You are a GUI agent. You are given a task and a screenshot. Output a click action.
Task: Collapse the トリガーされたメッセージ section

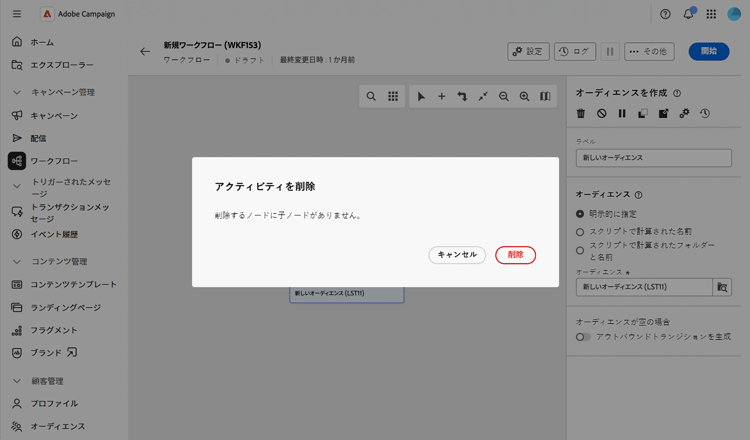(17, 186)
